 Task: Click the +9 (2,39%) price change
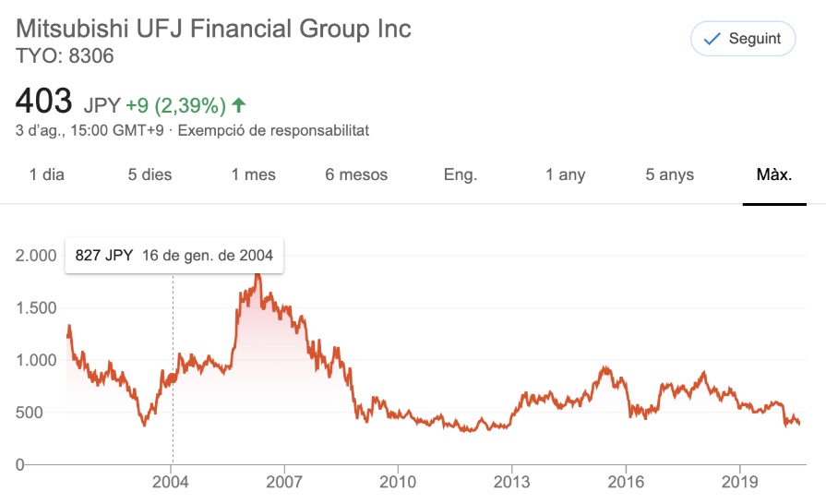(x=176, y=104)
